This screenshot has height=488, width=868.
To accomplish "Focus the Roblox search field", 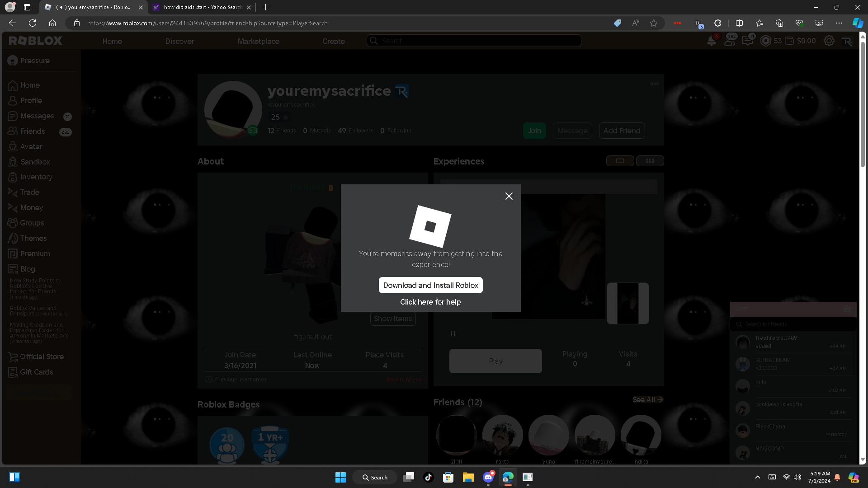I will point(474,41).
